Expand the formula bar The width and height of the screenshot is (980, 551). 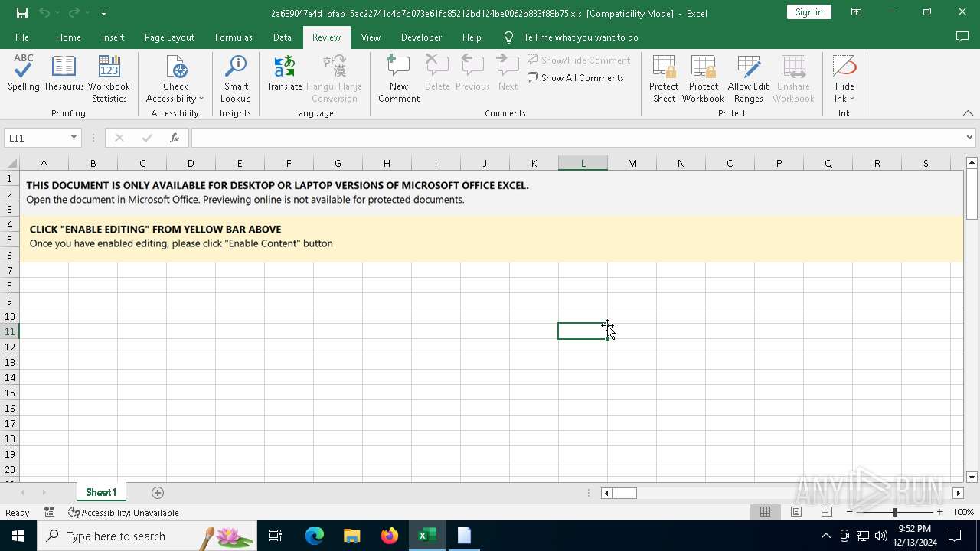(969, 138)
